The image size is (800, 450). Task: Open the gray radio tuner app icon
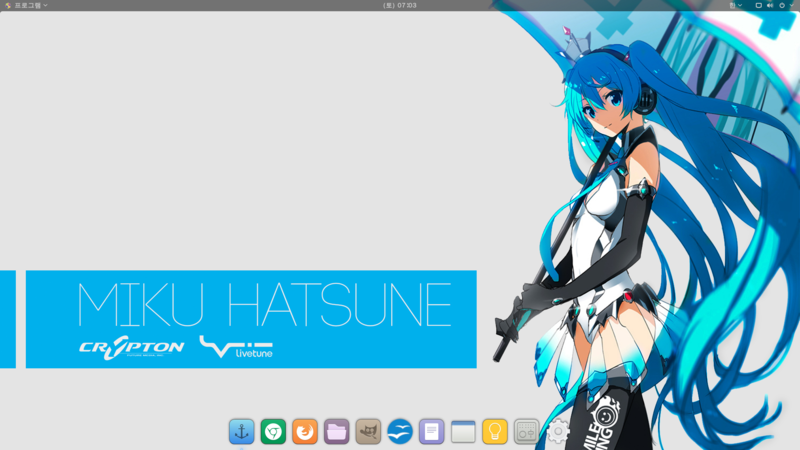point(527,432)
